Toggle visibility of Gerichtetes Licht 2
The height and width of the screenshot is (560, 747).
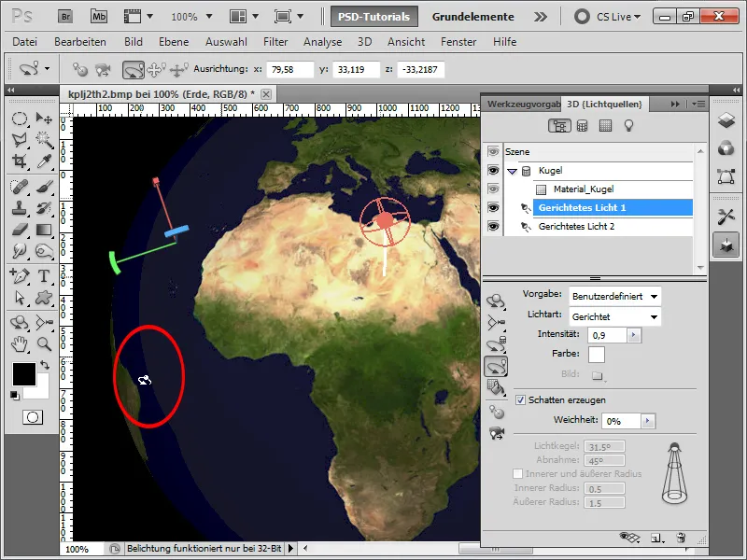[493, 226]
